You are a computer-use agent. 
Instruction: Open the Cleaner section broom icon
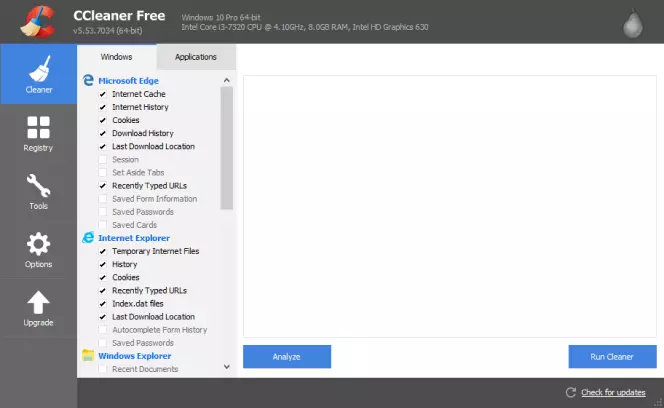[39, 69]
